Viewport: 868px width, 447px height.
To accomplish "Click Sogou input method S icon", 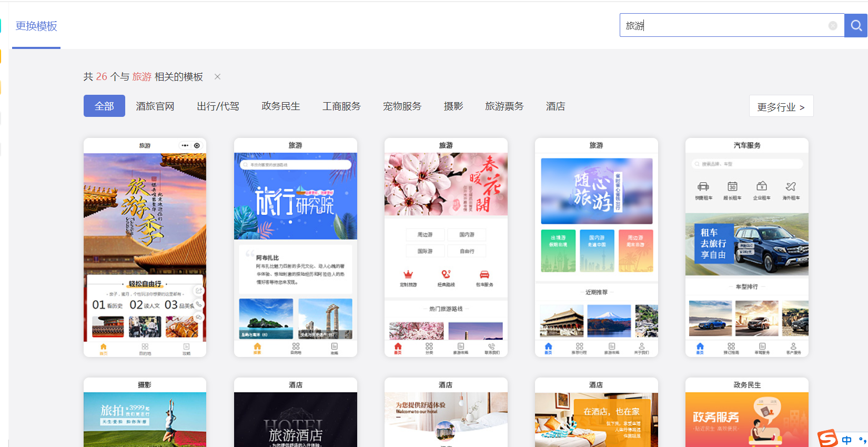I will click(827, 438).
